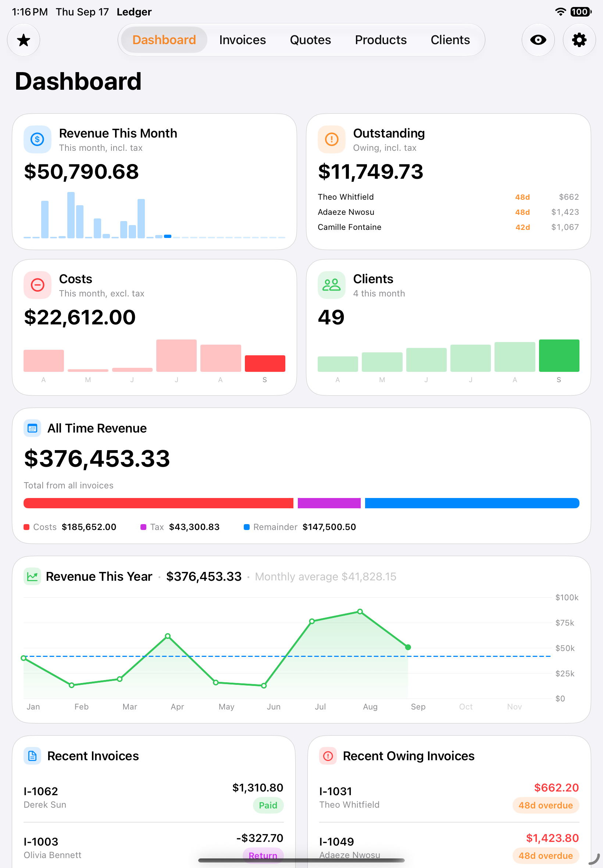Image resolution: width=603 pixels, height=868 pixels.
Task: Click the red Costs segment of revenue bar
Action: coord(158,503)
